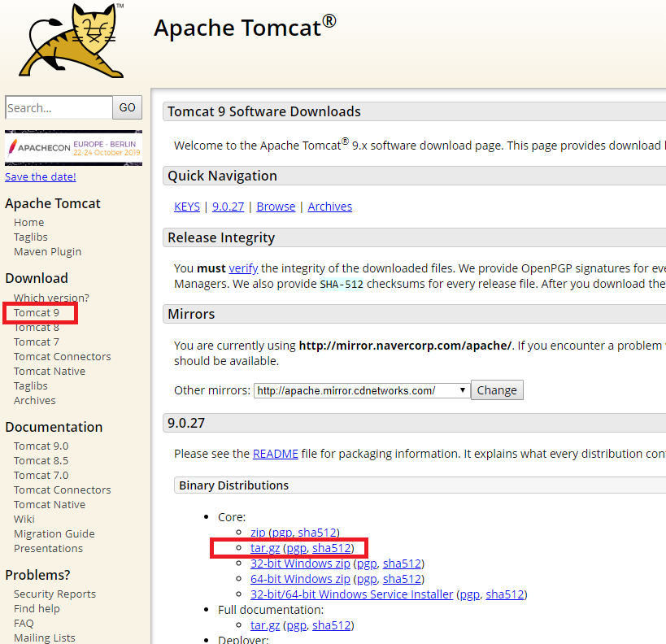Open pgp for Full documentation tar.gz
Image resolution: width=666 pixels, height=644 pixels.
point(297,625)
